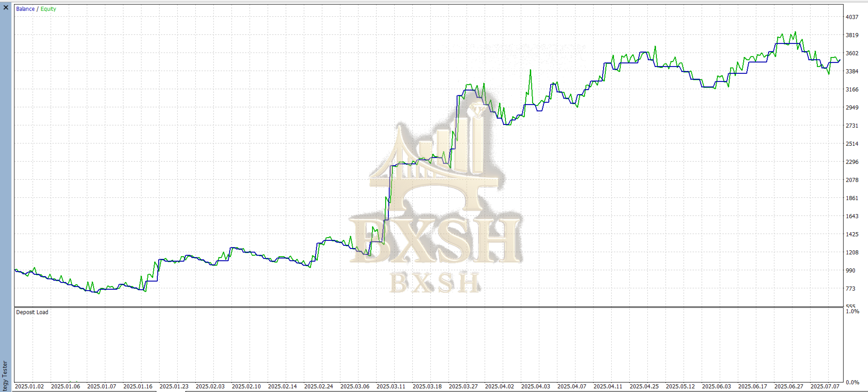Select the 2025.01.06 date label

[x=66, y=387]
